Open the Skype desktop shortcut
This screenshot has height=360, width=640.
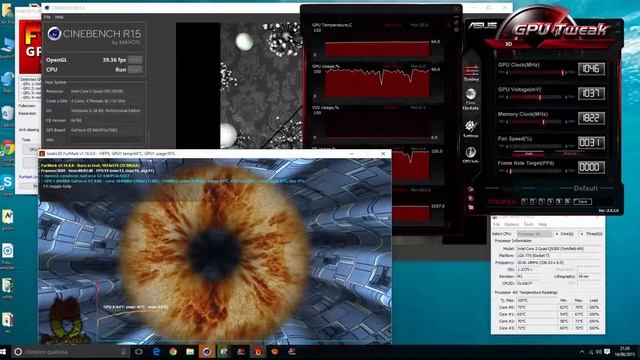(7, 184)
